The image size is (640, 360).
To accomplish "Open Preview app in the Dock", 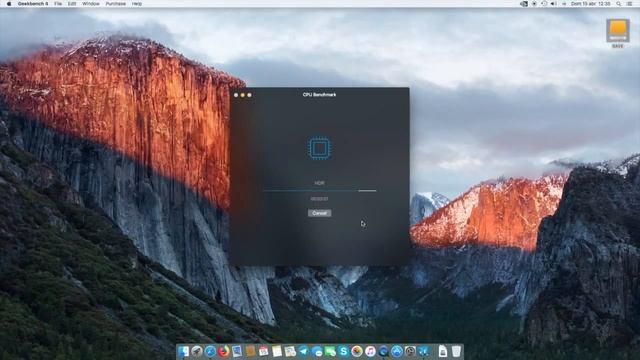I will 237,351.
